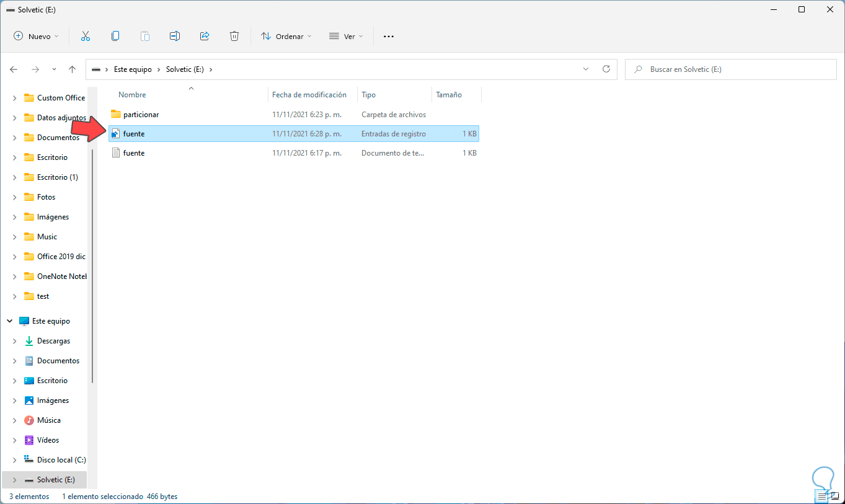Expand the Disco local (C:) chevron
The image size is (845, 504).
coord(14,460)
